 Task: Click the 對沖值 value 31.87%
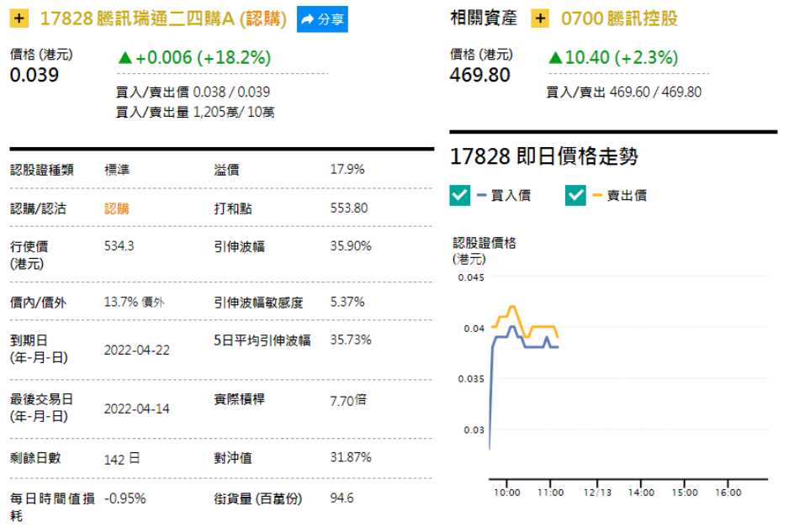coord(351,457)
